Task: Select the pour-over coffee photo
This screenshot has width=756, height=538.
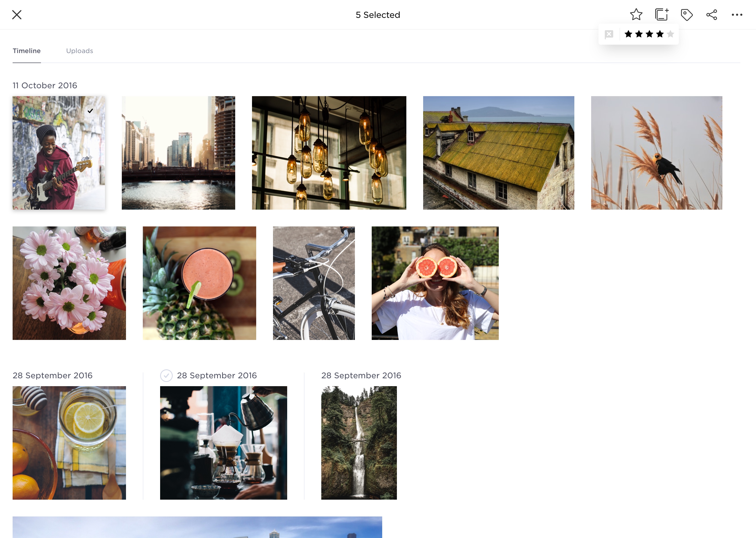Action: click(x=223, y=443)
